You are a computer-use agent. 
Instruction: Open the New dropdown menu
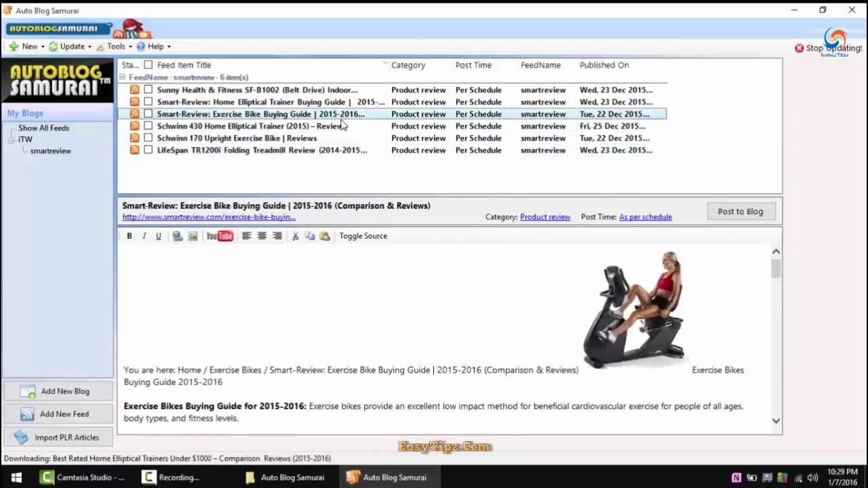(26, 47)
